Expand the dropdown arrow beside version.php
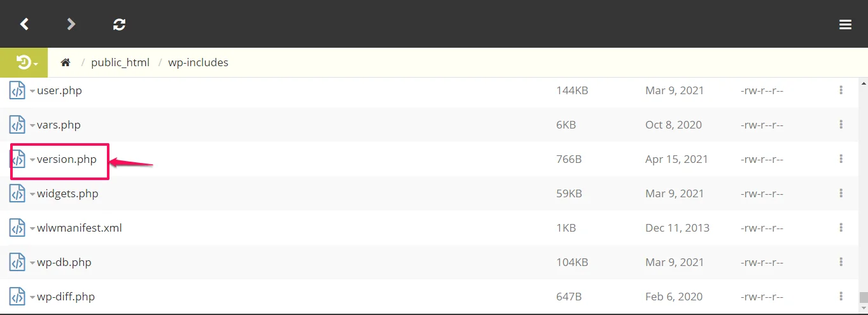 coord(32,160)
